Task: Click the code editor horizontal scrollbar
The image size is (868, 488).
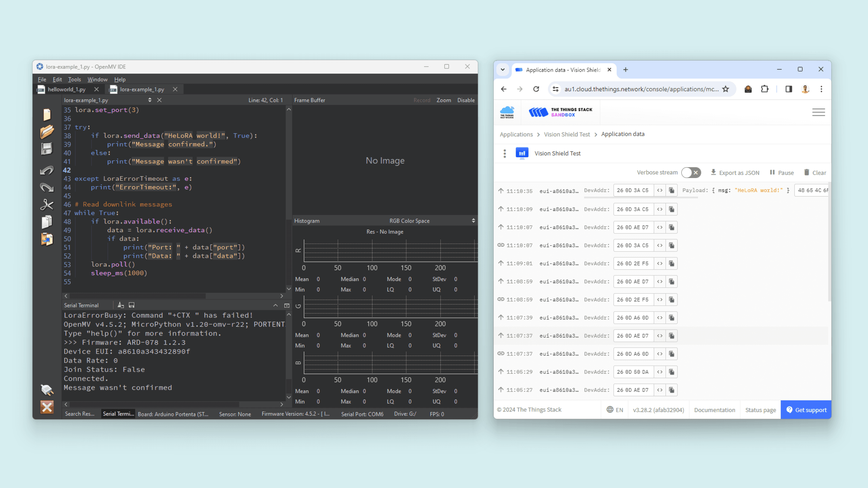Action: [x=138, y=296]
